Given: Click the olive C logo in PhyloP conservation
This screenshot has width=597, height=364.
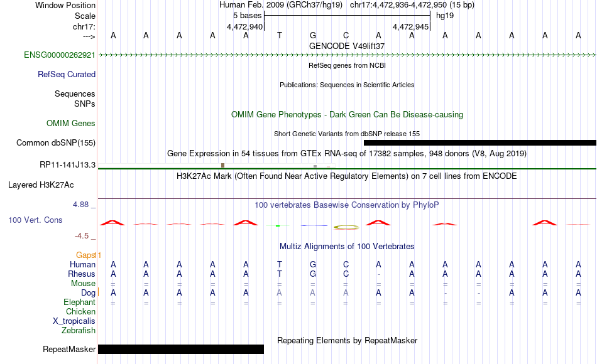Looking at the screenshot, I should [x=346, y=227].
